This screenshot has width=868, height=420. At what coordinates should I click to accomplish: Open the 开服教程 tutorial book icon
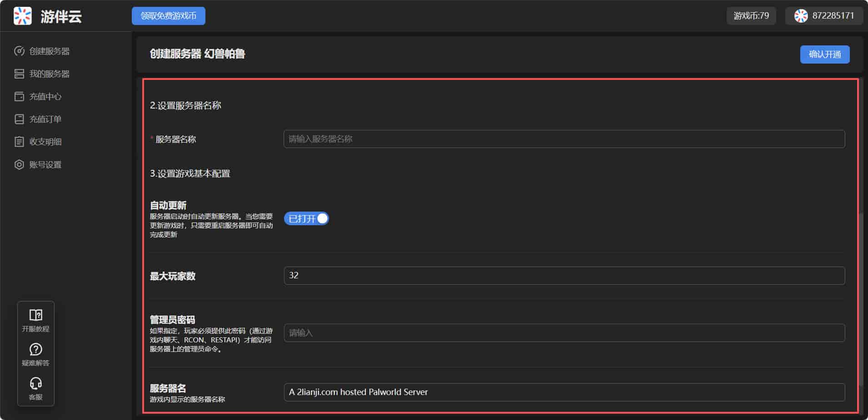coord(35,315)
